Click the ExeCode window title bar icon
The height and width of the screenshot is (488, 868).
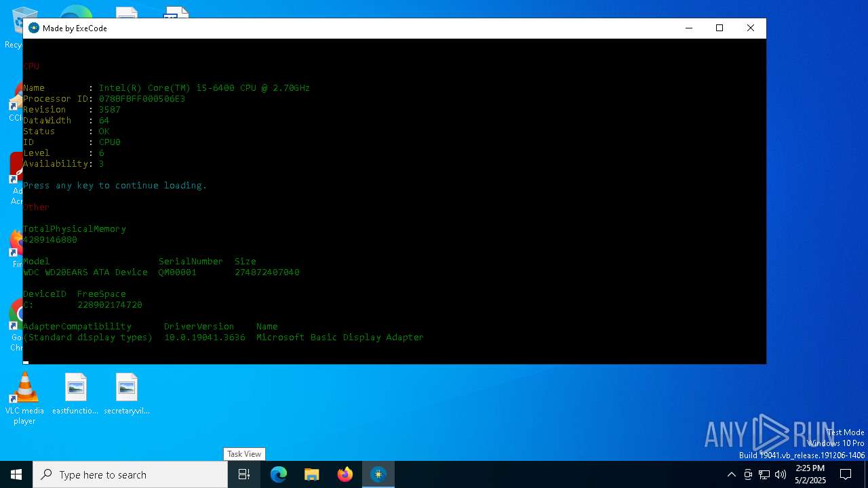click(34, 28)
